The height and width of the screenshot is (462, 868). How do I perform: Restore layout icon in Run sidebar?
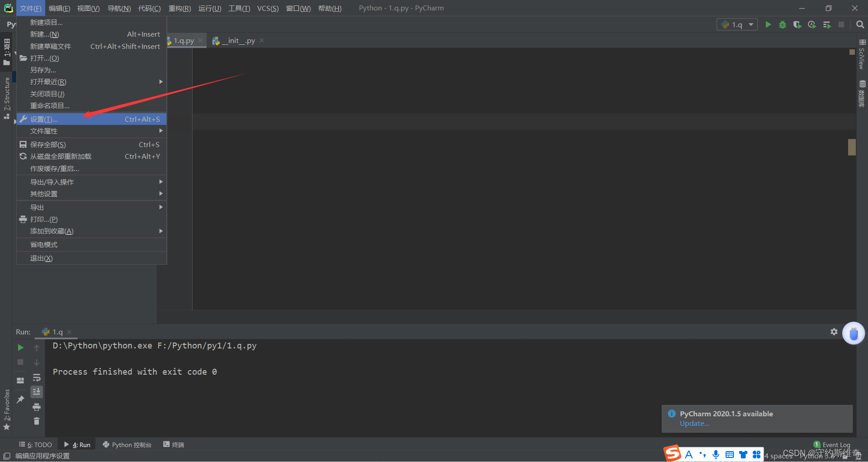[x=20, y=380]
